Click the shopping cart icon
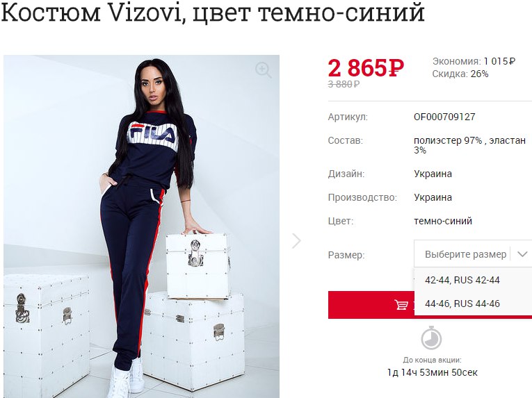Viewport: 532px width, 398px height. (401, 305)
